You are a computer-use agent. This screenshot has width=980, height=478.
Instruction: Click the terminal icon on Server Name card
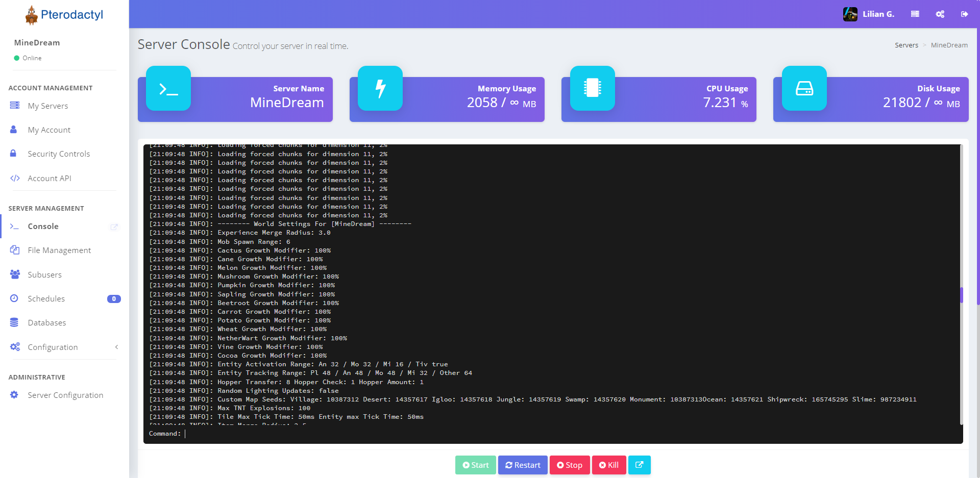point(168,89)
